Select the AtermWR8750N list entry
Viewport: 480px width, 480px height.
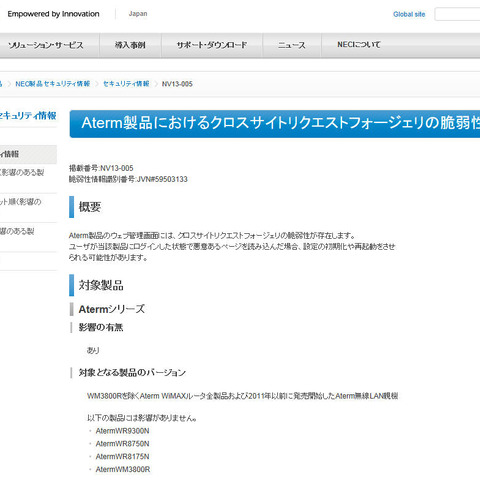[x=122, y=444]
